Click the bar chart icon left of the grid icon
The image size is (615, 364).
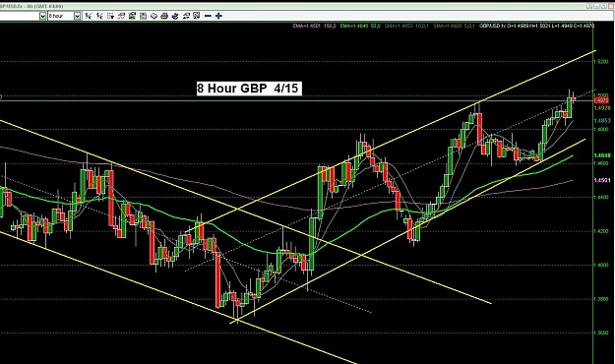pos(99,16)
